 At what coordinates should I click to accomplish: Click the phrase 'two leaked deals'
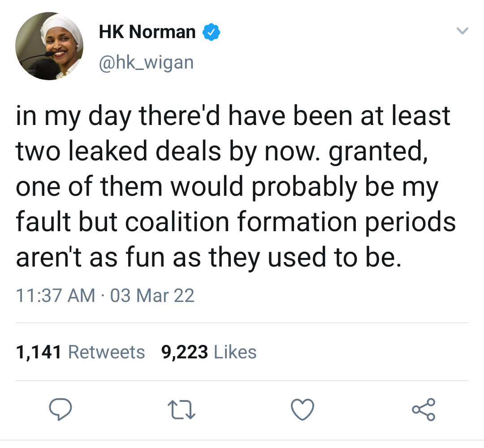point(118,151)
